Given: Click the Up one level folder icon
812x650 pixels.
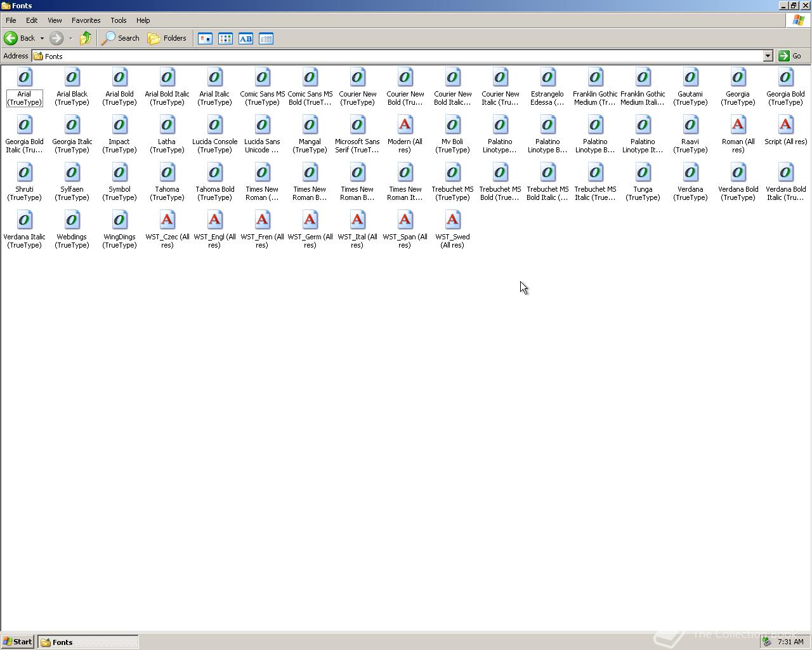Looking at the screenshot, I should 85,38.
